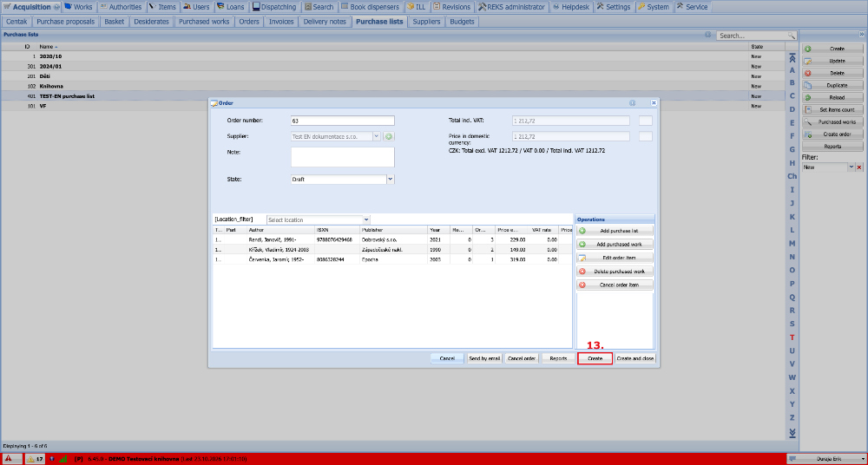
Task: Switch to the Budgets subtab
Action: click(x=462, y=22)
